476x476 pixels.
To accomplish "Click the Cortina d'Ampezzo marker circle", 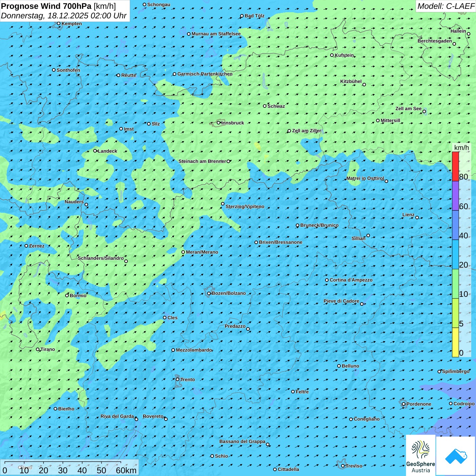I will tap(327, 280).
